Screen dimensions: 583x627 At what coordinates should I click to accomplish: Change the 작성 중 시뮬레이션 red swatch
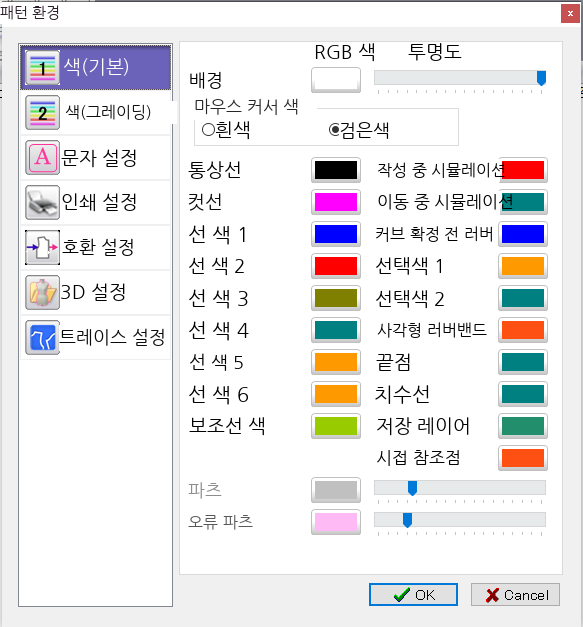[x=523, y=170]
